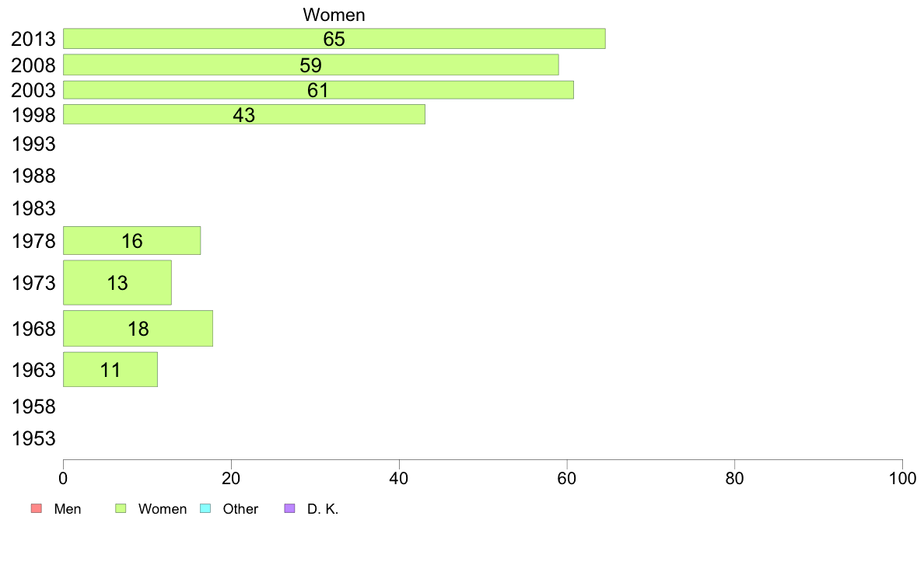Click the Women chart title

[334, 15]
